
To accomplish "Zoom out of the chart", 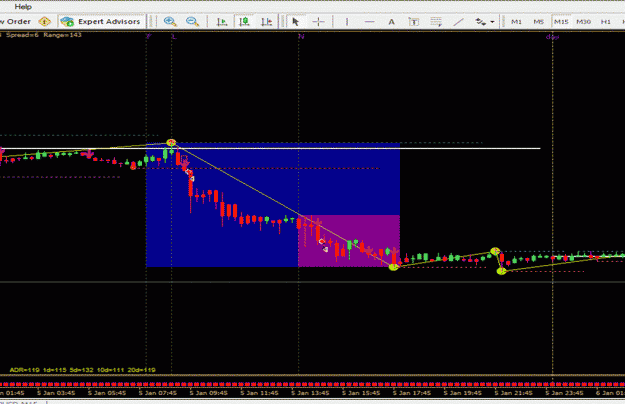I will (193, 22).
